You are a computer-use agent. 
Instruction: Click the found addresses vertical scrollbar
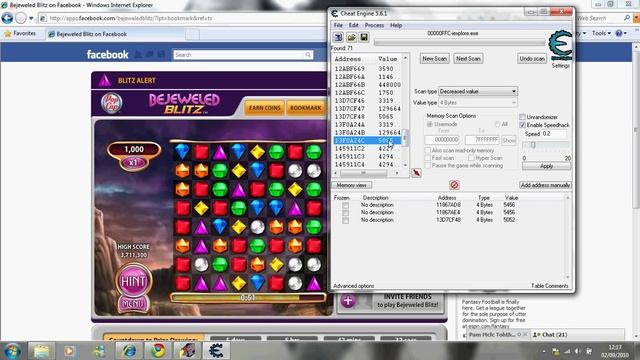(405, 111)
